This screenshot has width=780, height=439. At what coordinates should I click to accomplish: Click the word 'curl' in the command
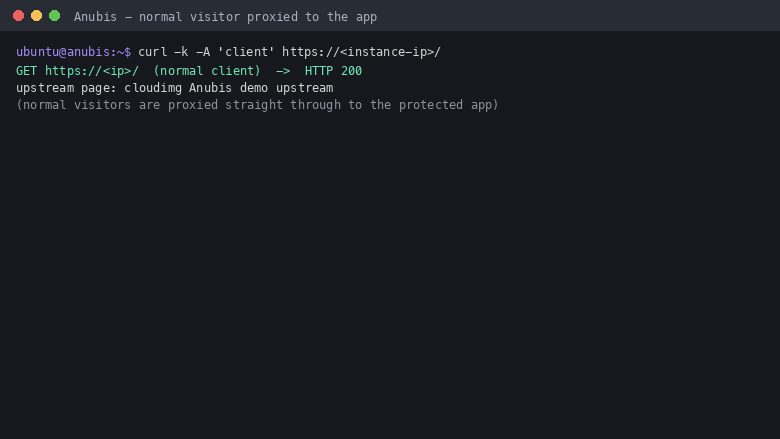point(152,52)
